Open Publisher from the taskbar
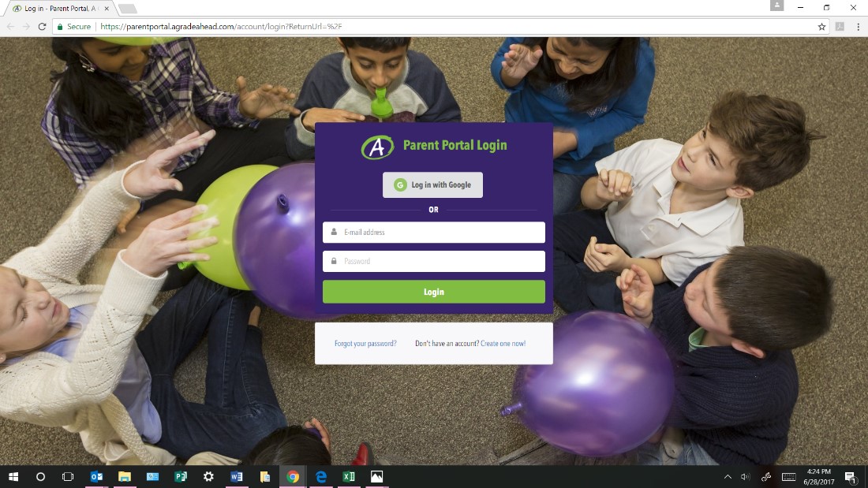868x488 pixels. [x=181, y=476]
